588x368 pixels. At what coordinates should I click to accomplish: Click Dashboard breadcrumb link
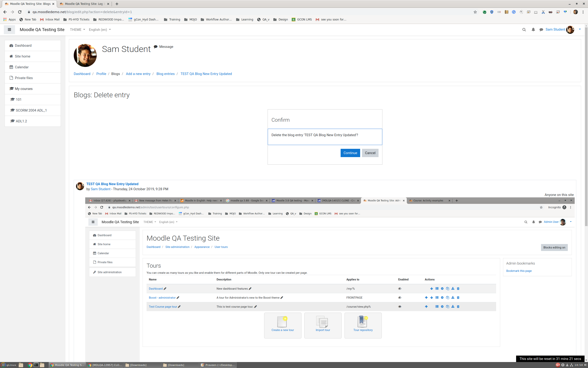[82, 74]
